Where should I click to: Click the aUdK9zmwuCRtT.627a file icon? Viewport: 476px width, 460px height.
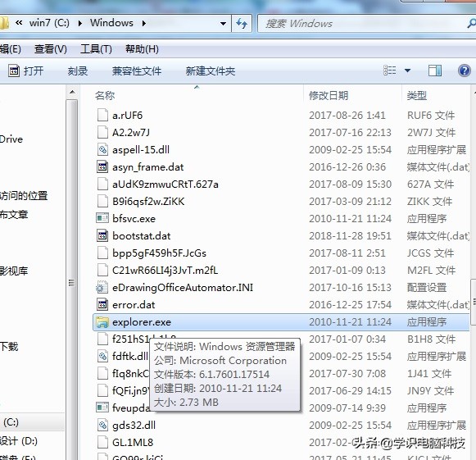[102, 184]
